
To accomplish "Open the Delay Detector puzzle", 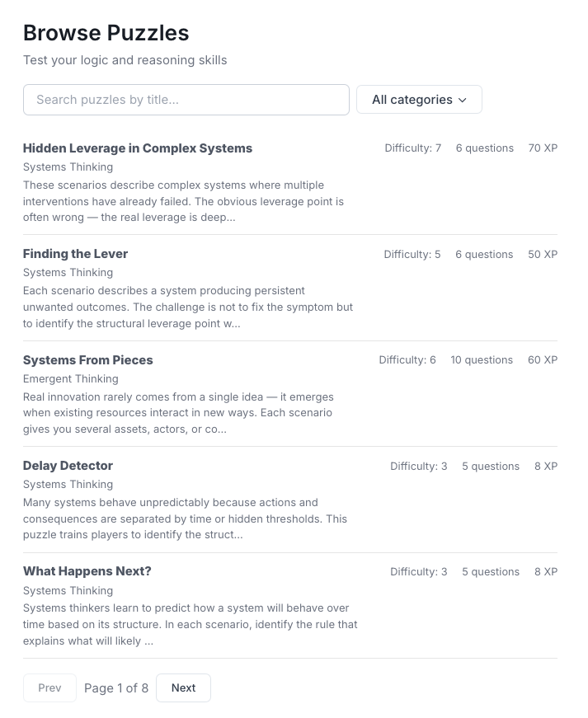I will click(x=67, y=465).
